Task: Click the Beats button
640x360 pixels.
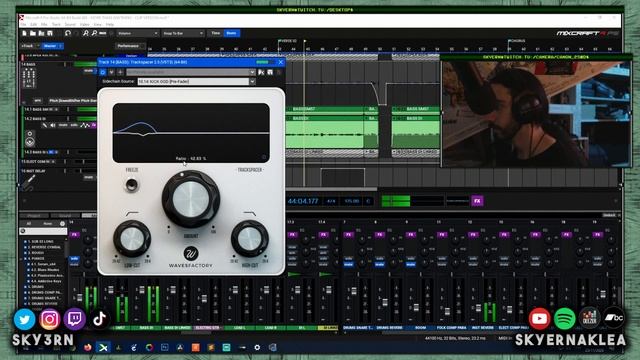Action: click(231, 33)
